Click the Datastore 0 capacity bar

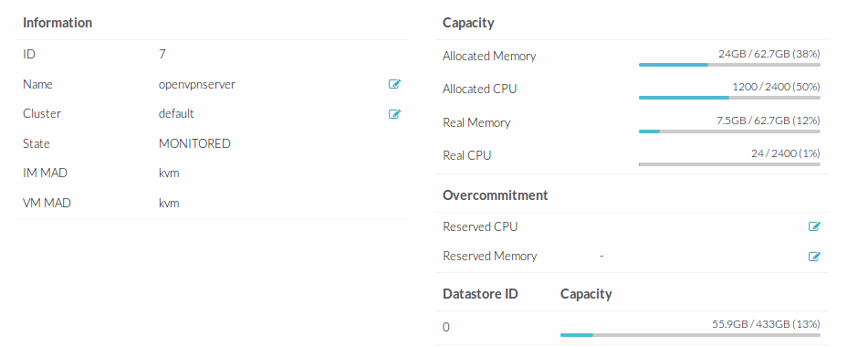tap(690, 335)
